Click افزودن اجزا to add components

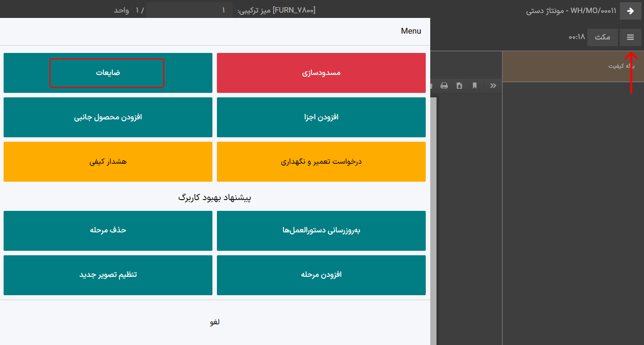321,117
